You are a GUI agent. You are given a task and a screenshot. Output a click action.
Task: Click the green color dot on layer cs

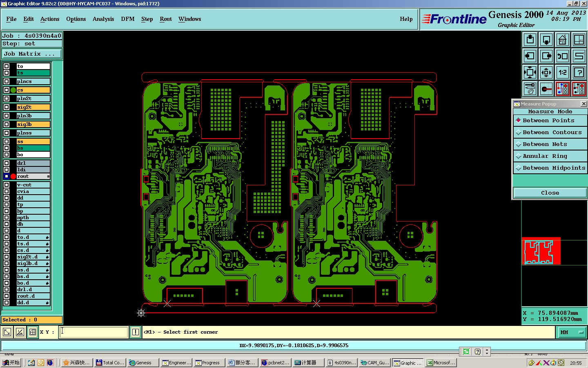point(13,90)
